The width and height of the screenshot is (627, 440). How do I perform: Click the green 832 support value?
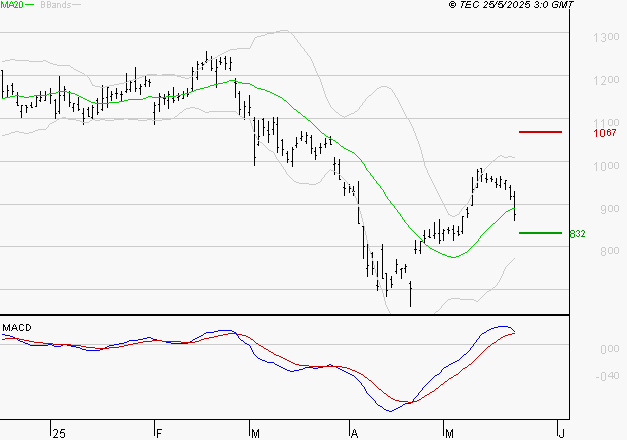point(577,234)
